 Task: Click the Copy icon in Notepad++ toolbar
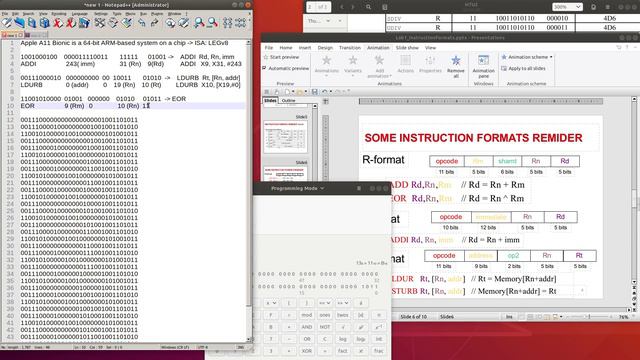click(113, 23)
